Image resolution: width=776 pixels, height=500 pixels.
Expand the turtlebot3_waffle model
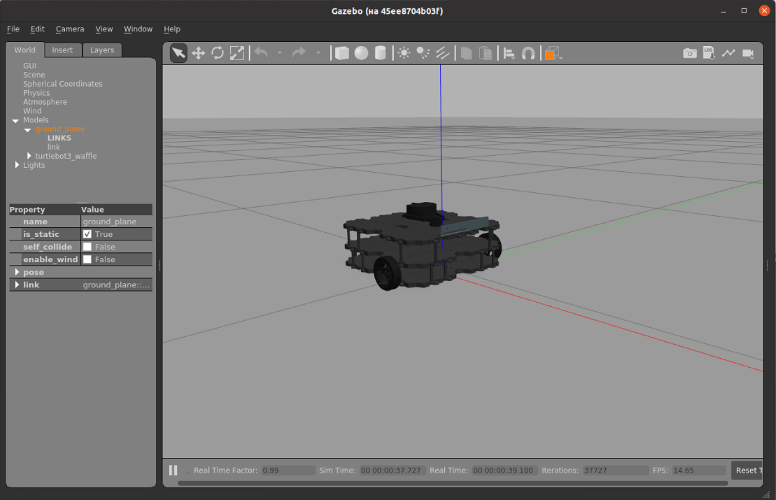coord(29,156)
